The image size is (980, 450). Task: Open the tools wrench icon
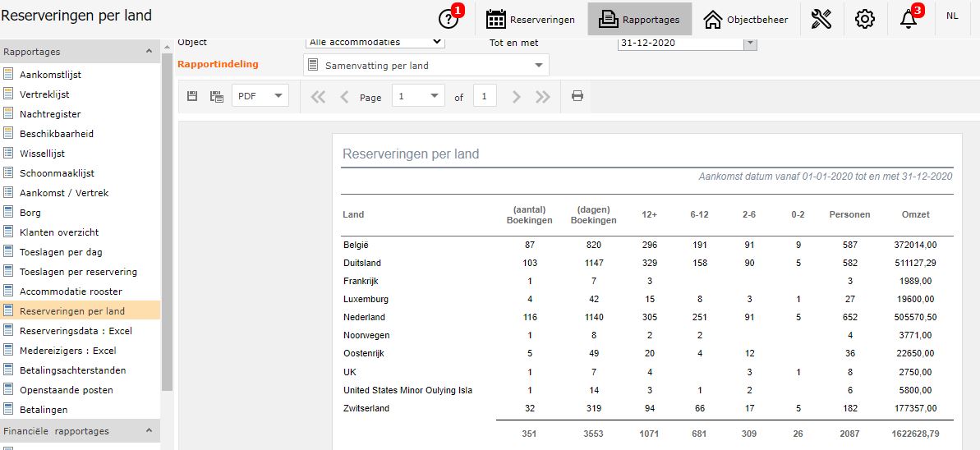[x=821, y=20]
